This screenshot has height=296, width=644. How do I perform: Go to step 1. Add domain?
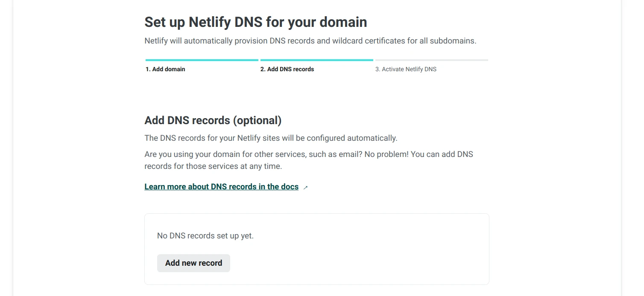click(x=165, y=69)
